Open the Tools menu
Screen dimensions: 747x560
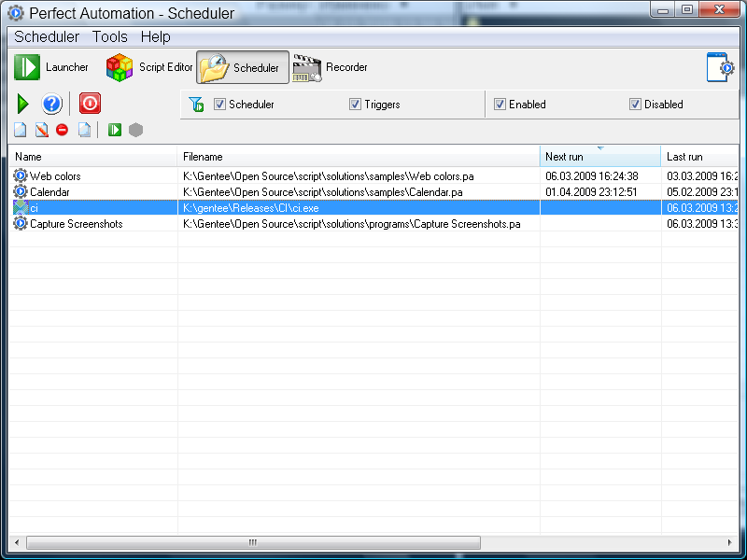(110, 36)
